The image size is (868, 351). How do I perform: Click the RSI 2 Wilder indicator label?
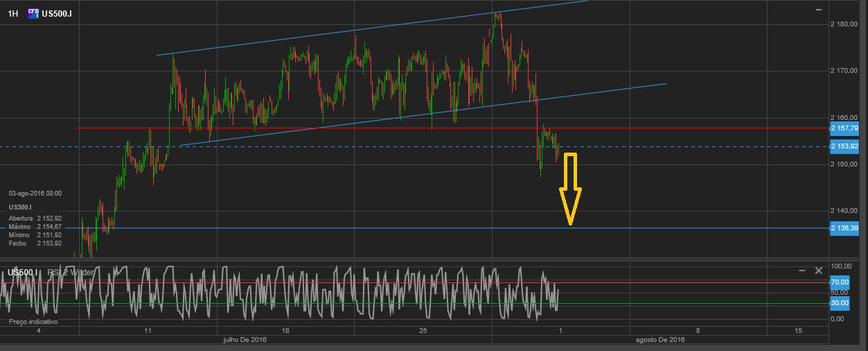(x=69, y=273)
